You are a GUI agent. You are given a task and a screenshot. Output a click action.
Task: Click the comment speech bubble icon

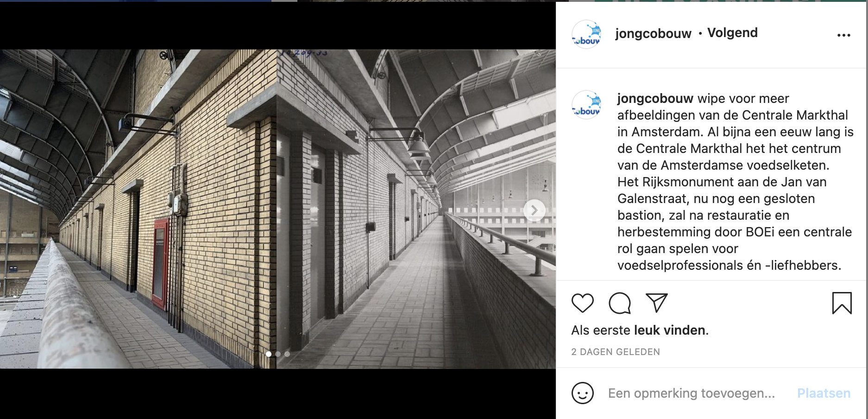[x=619, y=303]
